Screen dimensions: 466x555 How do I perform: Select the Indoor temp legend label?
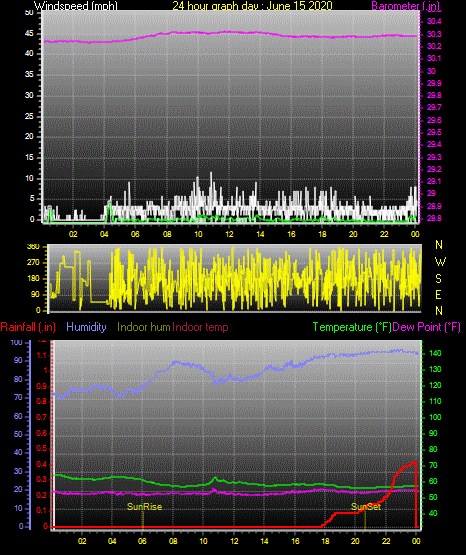(x=200, y=327)
